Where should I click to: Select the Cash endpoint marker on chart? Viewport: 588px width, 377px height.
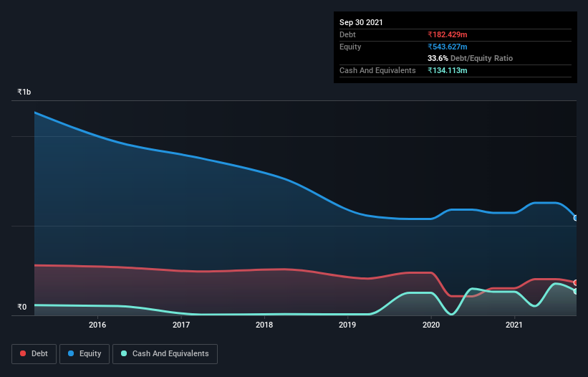pyautogui.click(x=576, y=291)
